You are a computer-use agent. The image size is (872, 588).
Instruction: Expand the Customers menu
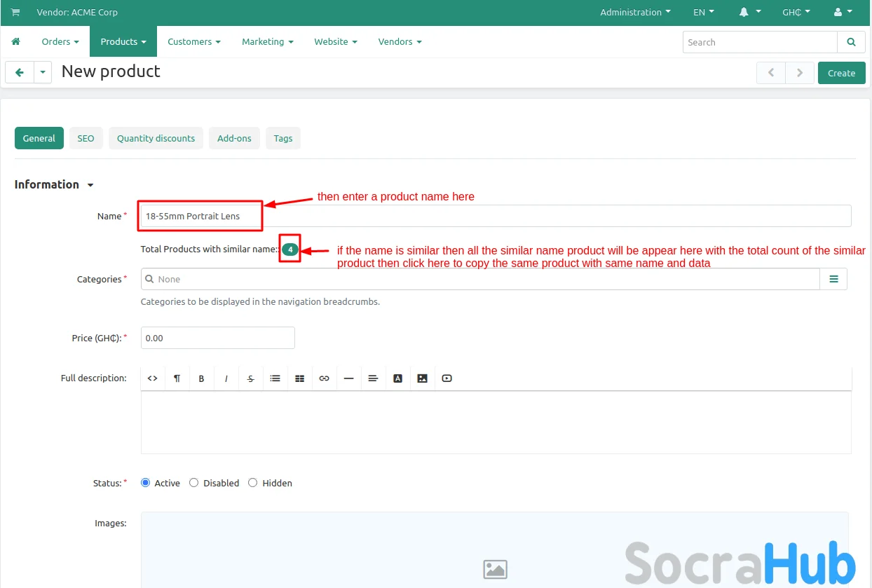(194, 42)
